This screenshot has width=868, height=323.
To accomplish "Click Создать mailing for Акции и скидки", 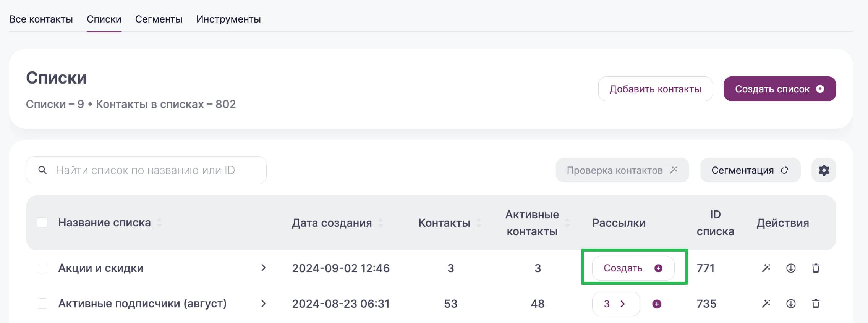I will click(633, 268).
